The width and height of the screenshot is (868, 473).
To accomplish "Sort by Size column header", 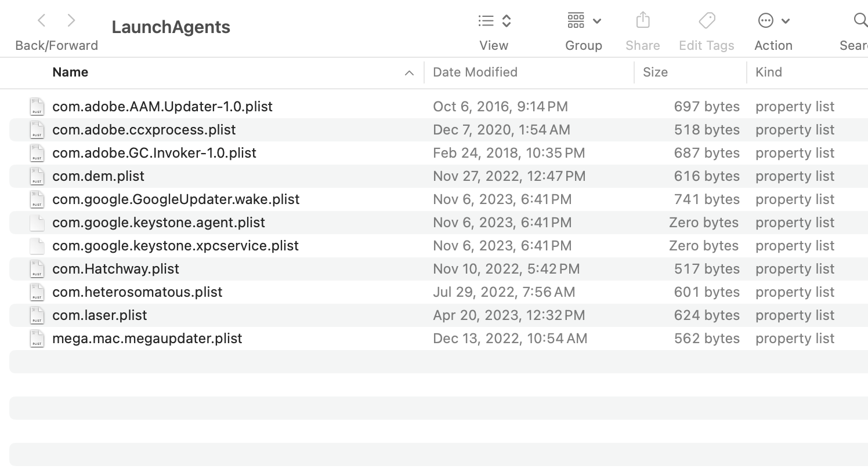I will 655,72.
